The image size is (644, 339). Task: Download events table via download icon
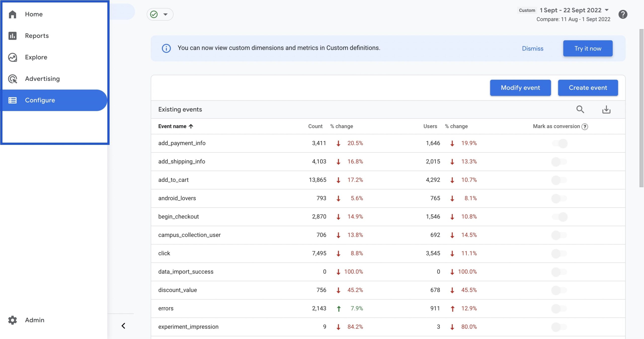[x=606, y=109]
